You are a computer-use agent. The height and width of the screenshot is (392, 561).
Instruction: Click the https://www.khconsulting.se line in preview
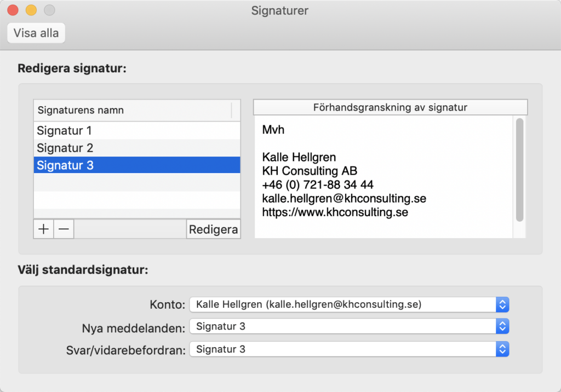pyautogui.click(x=335, y=212)
